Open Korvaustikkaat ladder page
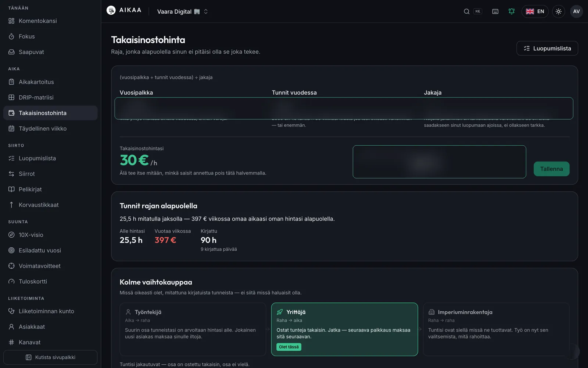588x368 pixels. tap(50, 205)
